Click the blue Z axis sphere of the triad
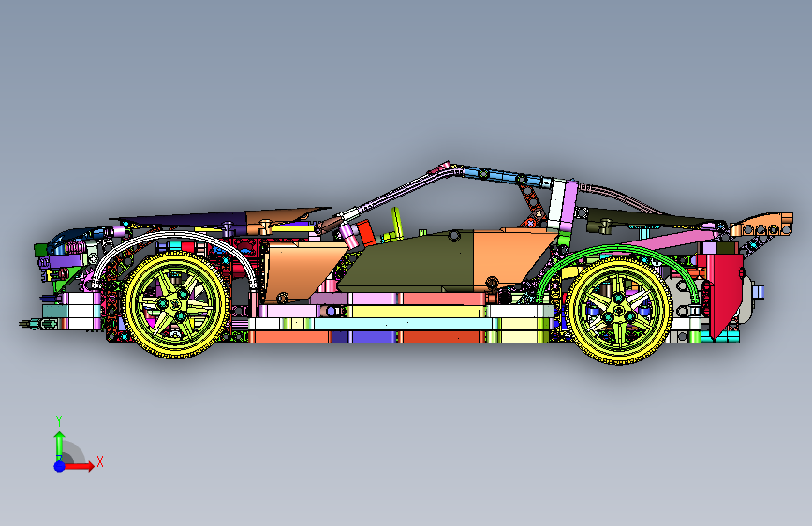This screenshot has height=526, width=812. 60,466
